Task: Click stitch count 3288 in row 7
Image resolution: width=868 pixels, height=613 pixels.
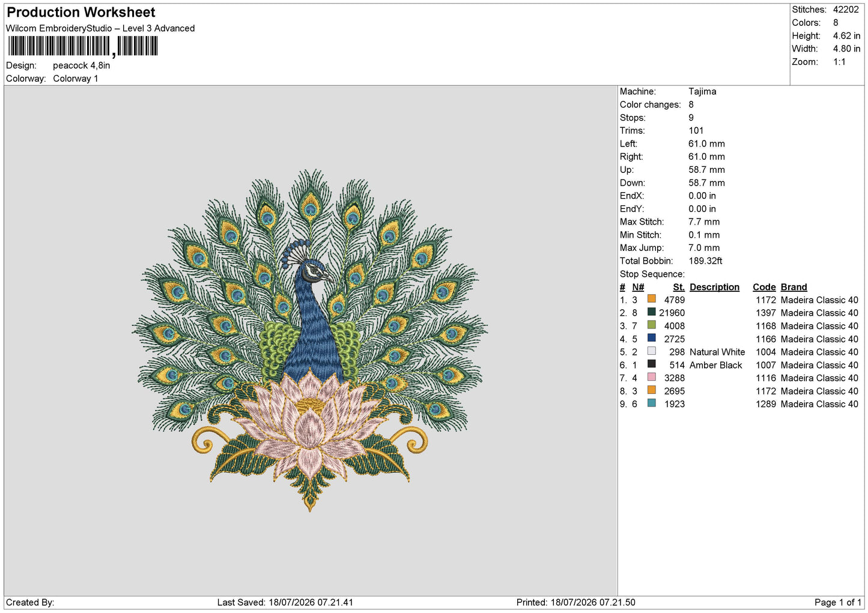Action: click(675, 378)
